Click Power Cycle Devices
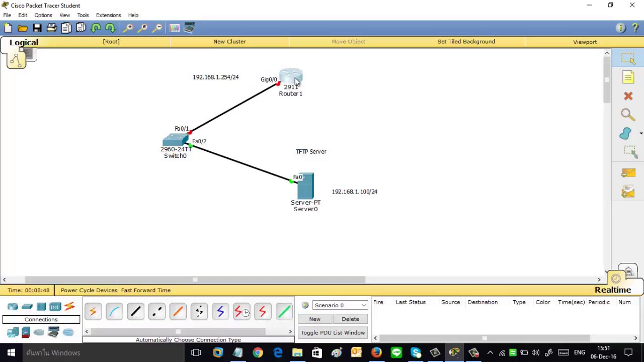 [x=89, y=290]
